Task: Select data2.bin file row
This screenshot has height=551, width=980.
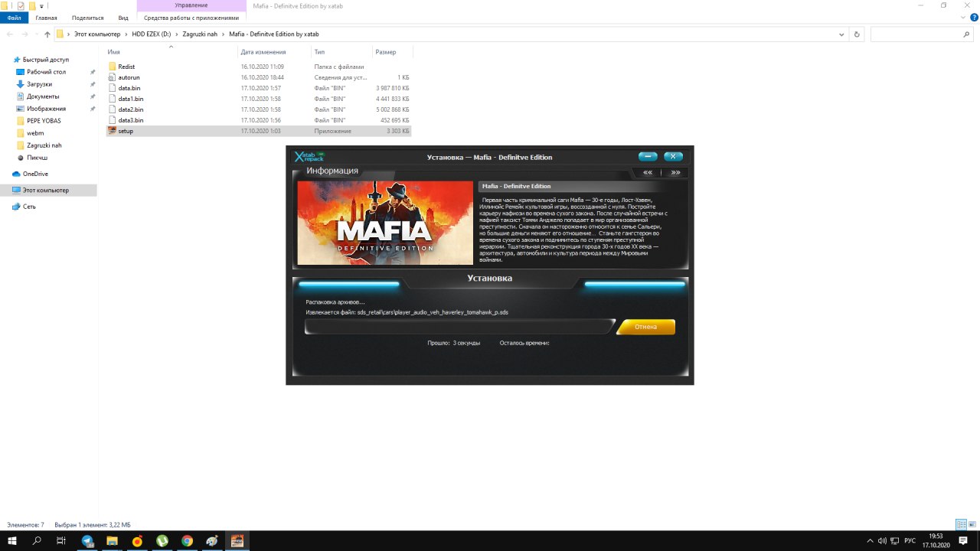Action: point(259,109)
